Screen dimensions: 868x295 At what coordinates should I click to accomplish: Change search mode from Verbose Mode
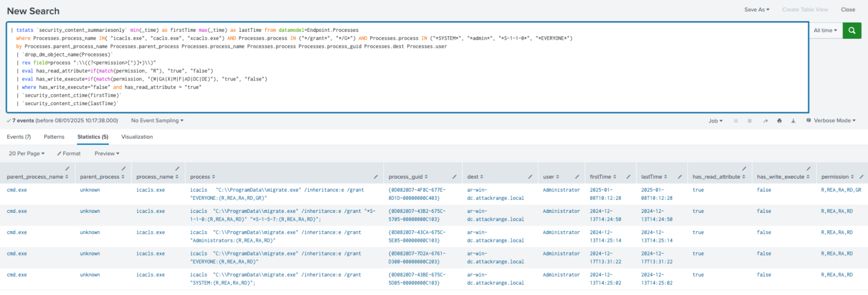(831, 120)
